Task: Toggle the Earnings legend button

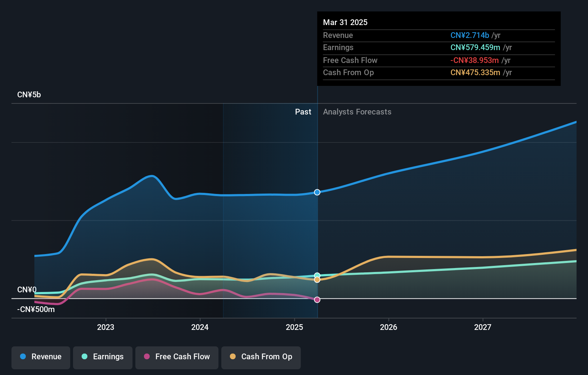Action: click(x=103, y=357)
